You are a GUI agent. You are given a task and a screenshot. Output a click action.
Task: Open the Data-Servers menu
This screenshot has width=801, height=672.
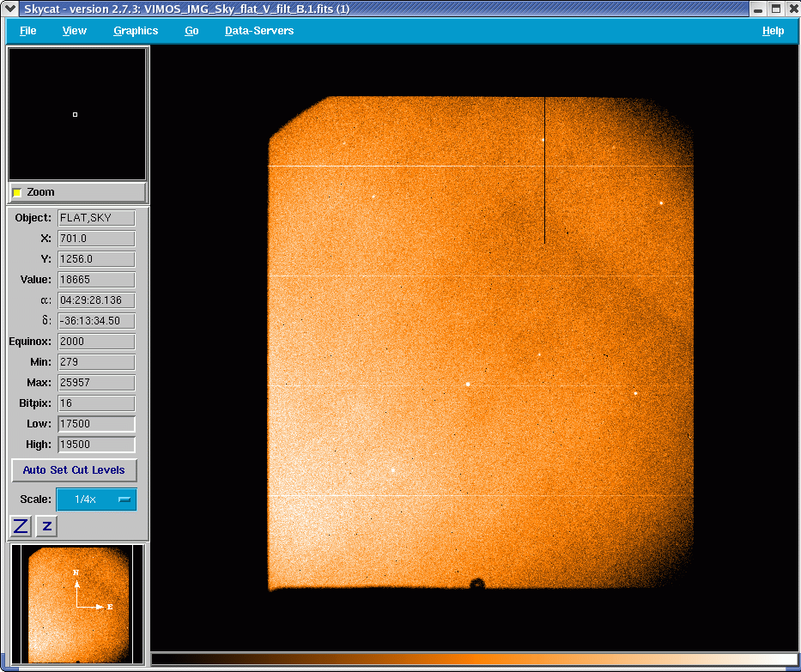[259, 31]
